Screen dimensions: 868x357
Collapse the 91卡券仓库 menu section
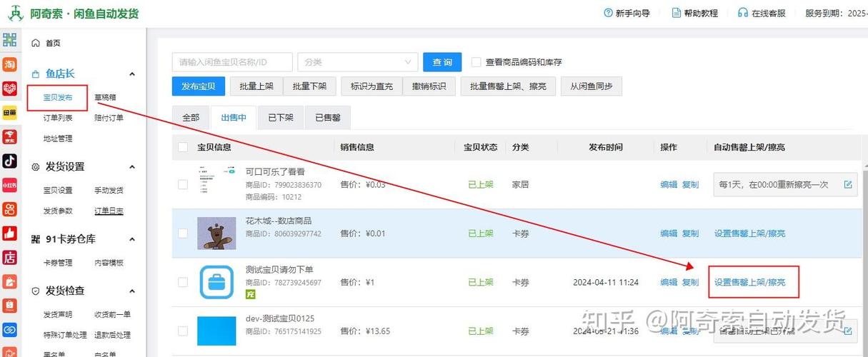[x=132, y=239]
